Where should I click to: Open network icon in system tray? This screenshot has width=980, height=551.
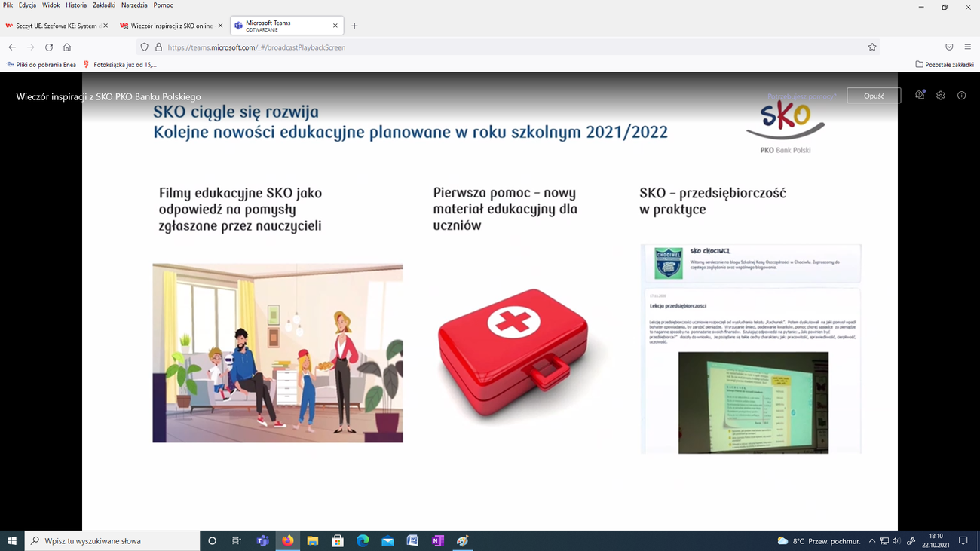[884, 540]
